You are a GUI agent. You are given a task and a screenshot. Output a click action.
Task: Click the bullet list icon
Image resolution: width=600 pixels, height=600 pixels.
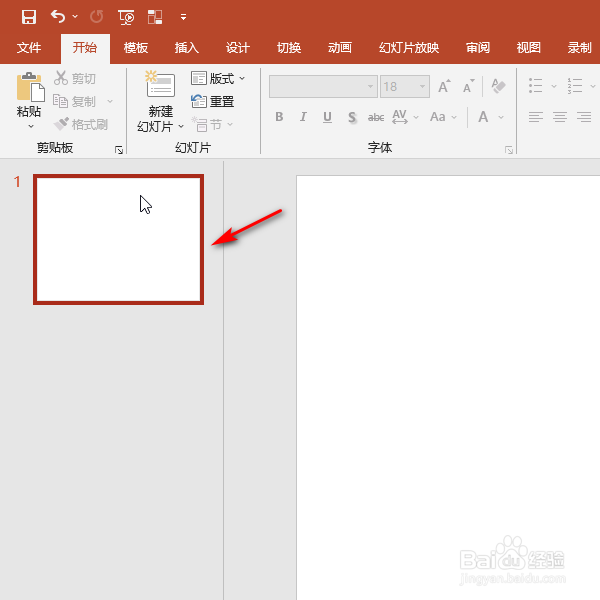(535, 86)
